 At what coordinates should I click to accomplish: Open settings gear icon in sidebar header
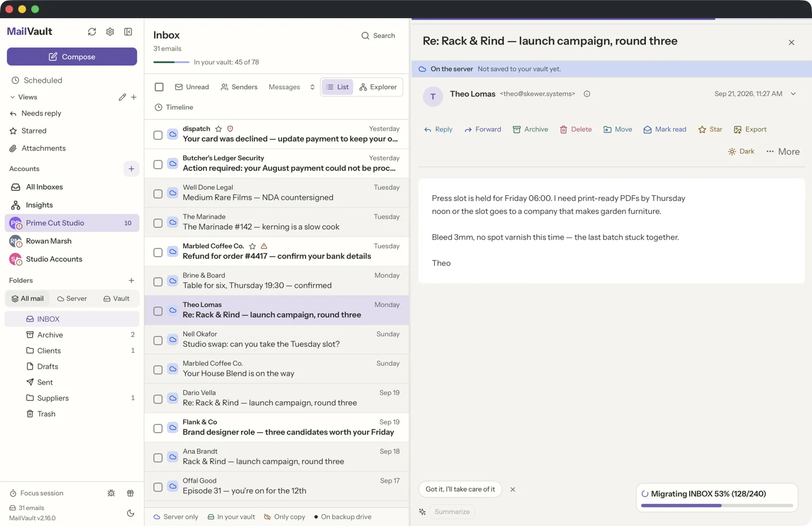pos(110,32)
